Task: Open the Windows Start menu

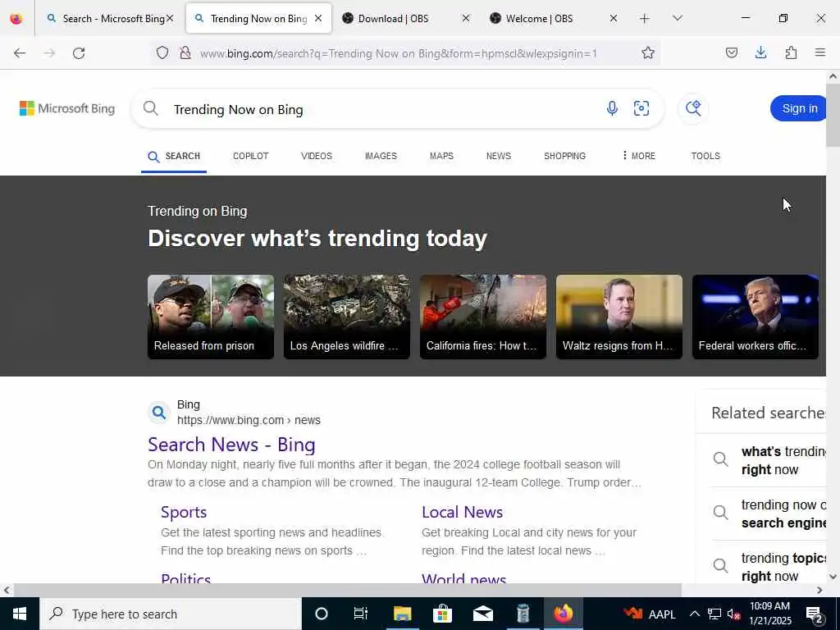Action: click(x=20, y=614)
